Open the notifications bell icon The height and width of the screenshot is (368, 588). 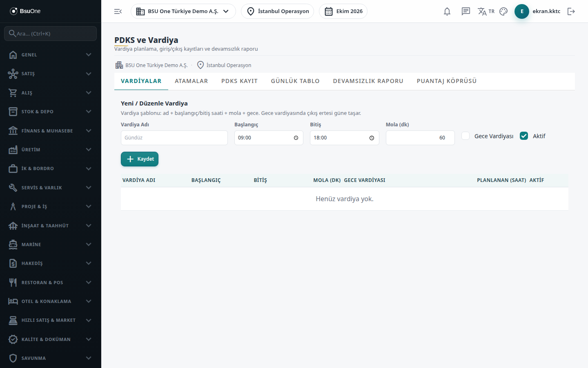click(447, 11)
